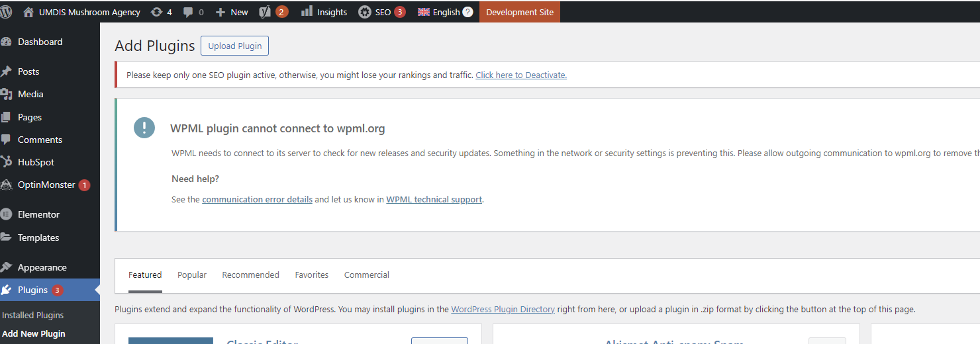Open the UMDIS Mushroom Agency site menu
Viewport: 980px width, 344px height.
coord(81,12)
